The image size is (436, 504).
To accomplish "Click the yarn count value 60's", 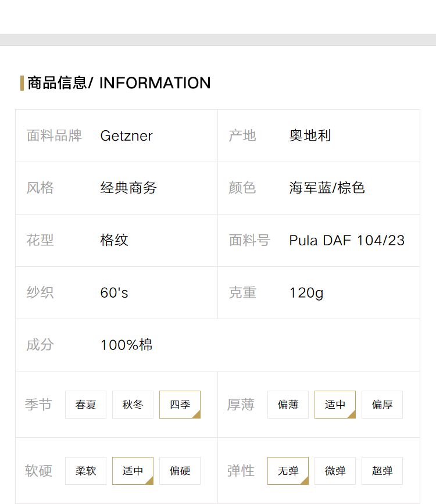I will pyautogui.click(x=114, y=292).
